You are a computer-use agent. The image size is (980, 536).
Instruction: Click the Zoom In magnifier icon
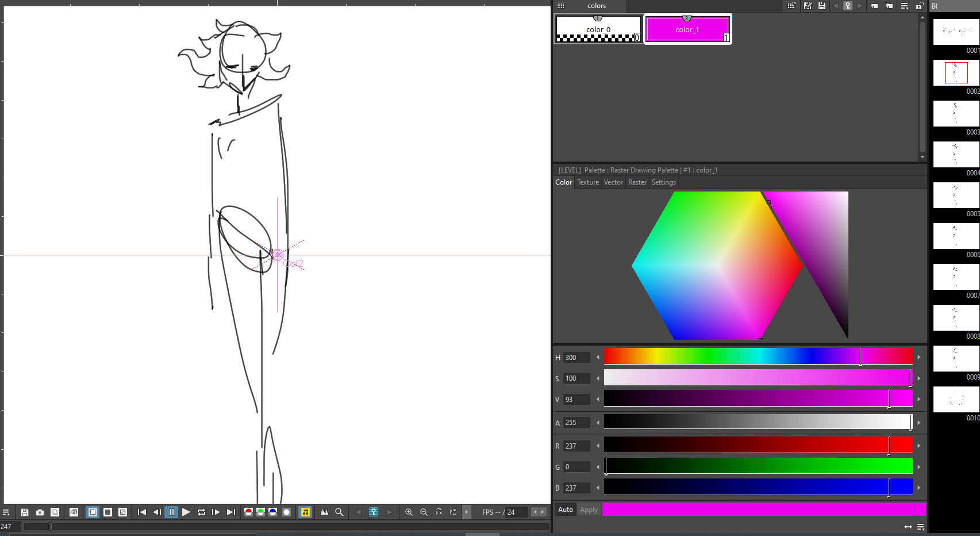point(409,512)
